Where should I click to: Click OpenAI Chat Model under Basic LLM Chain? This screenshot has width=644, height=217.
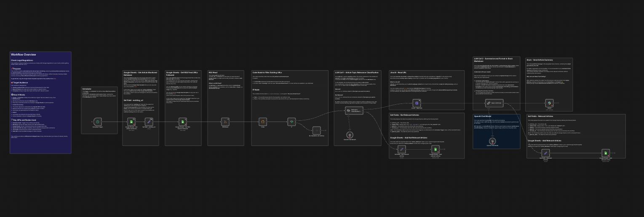click(492, 141)
